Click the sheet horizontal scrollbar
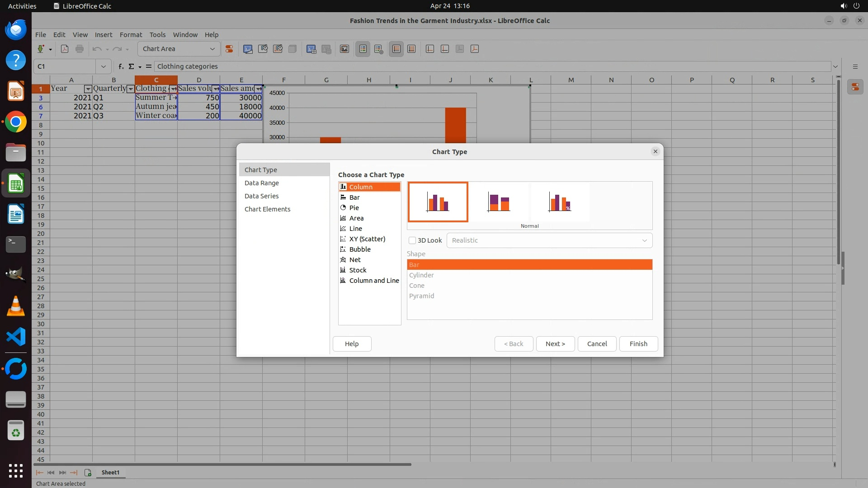This screenshot has width=868, height=488. 222,464
